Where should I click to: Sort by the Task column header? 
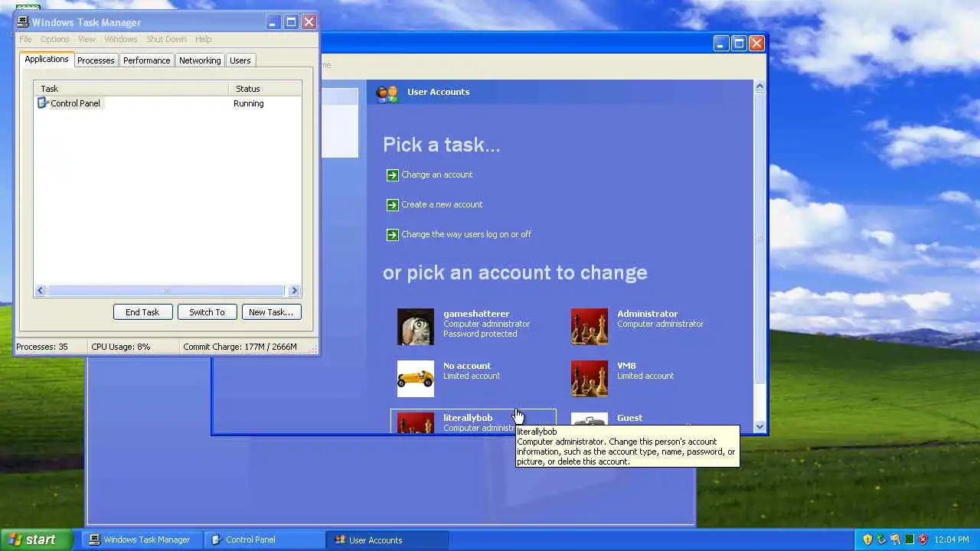pos(131,89)
